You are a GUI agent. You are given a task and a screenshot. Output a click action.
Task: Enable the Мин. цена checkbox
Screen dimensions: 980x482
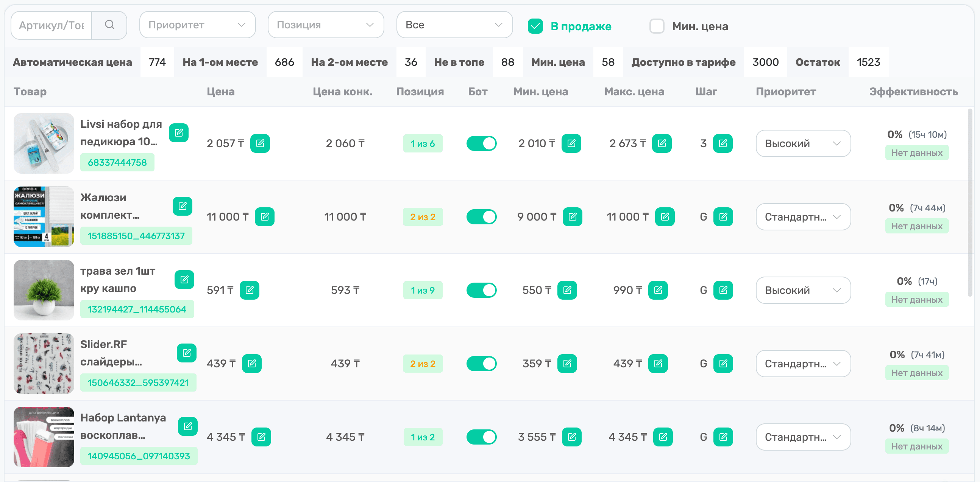coord(657,26)
